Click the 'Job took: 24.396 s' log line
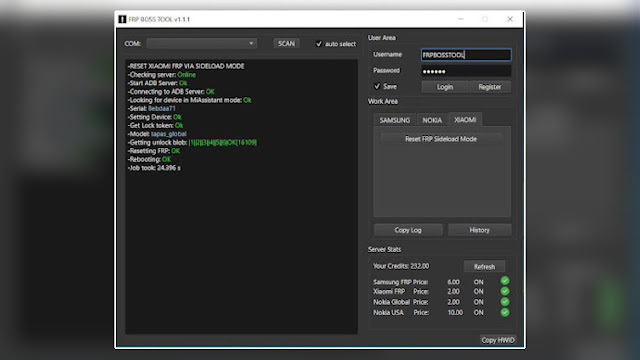Image resolution: width=640 pixels, height=360 pixels. click(154, 168)
